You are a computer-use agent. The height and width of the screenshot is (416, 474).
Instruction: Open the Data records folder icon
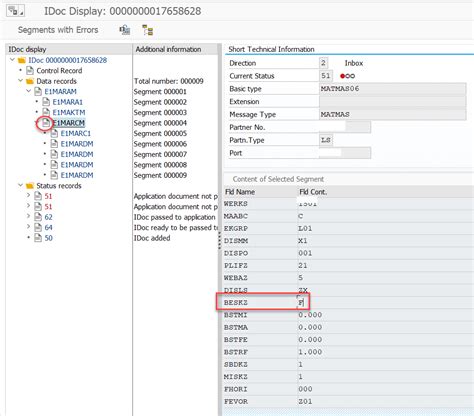point(30,81)
